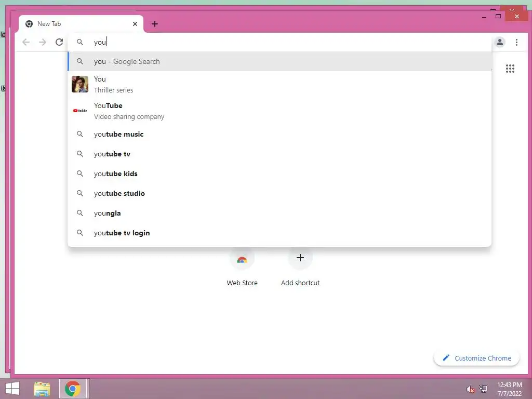Open a new tab with plus button

click(155, 24)
